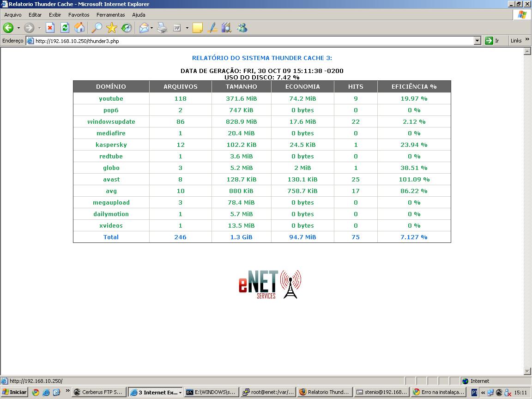Click the windowsupdate domain cell
This screenshot has width=532, height=399.
coord(111,122)
